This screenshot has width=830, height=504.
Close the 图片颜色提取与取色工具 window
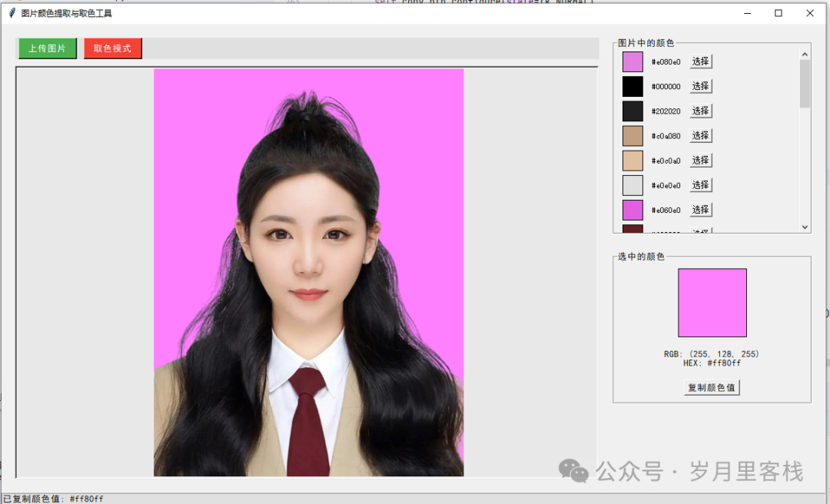click(810, 13)
